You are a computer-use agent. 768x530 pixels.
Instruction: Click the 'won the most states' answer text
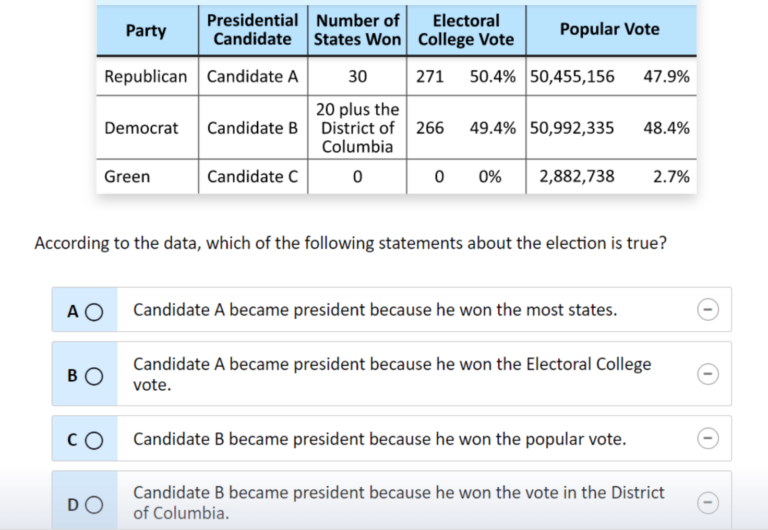pos(375,310)
